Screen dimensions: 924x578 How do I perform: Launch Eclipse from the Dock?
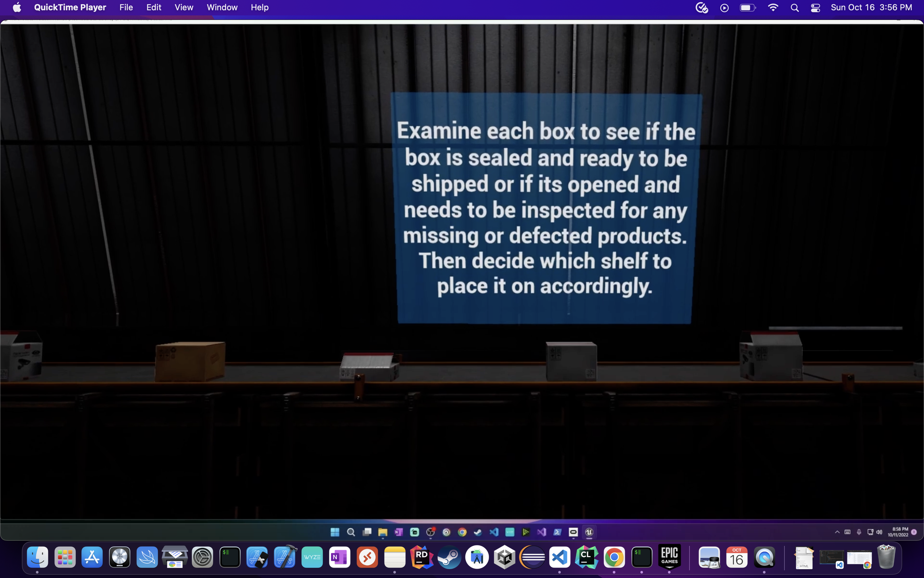[532, 557]
